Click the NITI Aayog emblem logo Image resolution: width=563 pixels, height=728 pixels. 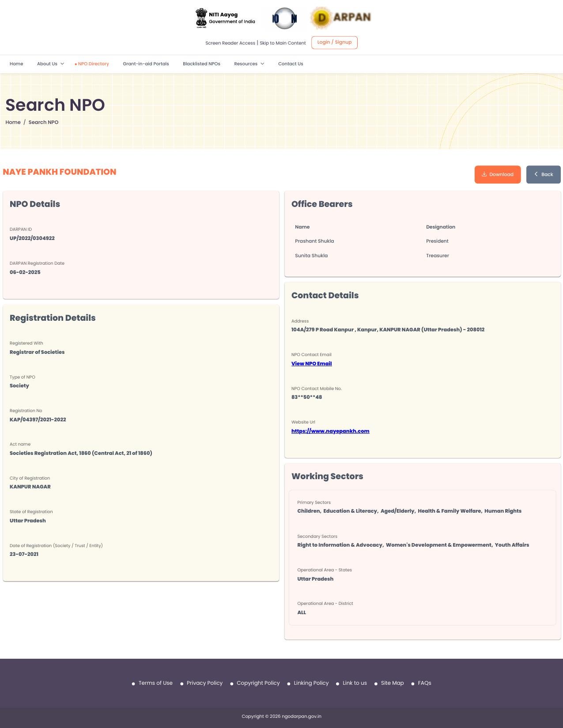[x=201, y=18]
